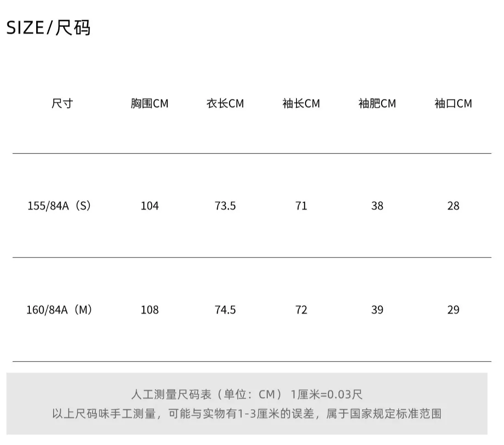The height and width of the screenshot is (445, 504).
Task: Click the 袖口CM column header
Action: tap(453, 104)
